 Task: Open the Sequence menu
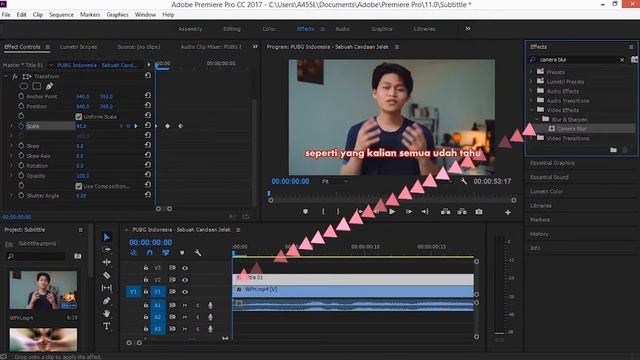click(62, 14)
